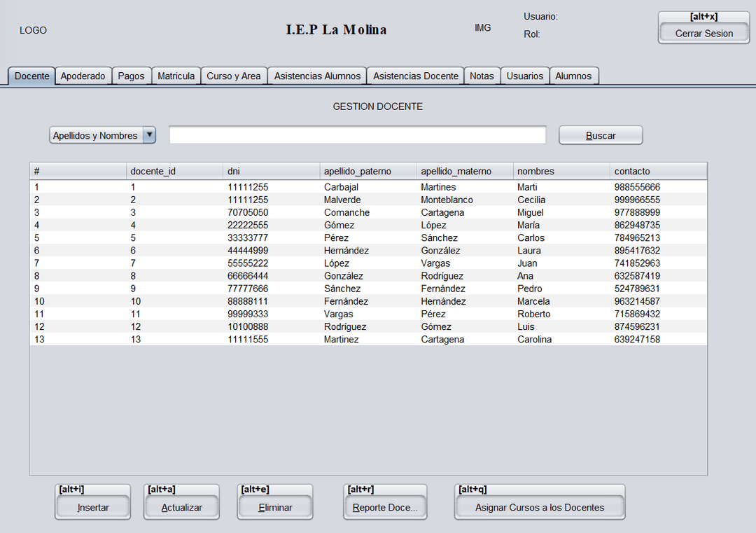Viewport: 756px width, 533px height.
Task: Open the Asistencias Alumnos tab
Action: [316, 76]
